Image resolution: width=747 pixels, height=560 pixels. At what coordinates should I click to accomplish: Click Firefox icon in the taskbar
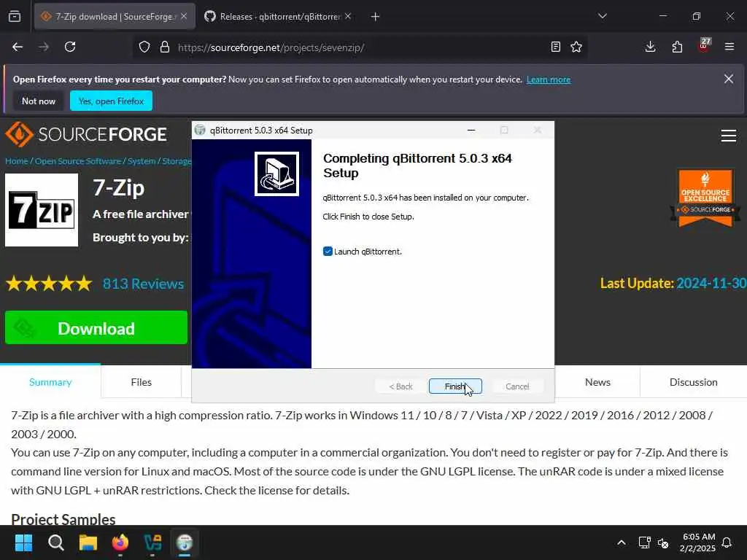[120, 542]
